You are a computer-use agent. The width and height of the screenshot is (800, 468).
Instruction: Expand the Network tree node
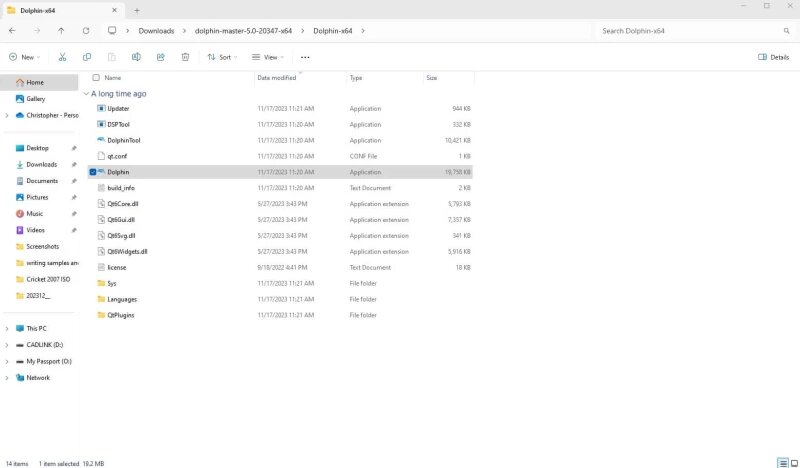point(7,378)
